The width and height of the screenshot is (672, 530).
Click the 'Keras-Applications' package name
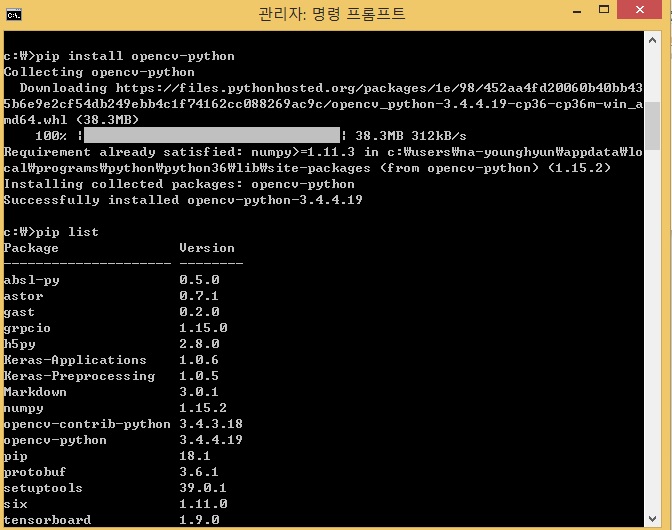(x=75, y=360)
